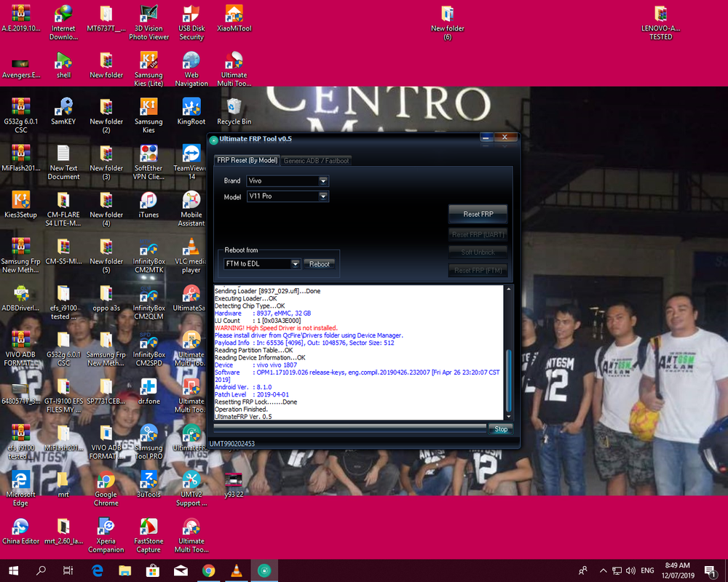Click the ENG language indicator

pos(647,570)
